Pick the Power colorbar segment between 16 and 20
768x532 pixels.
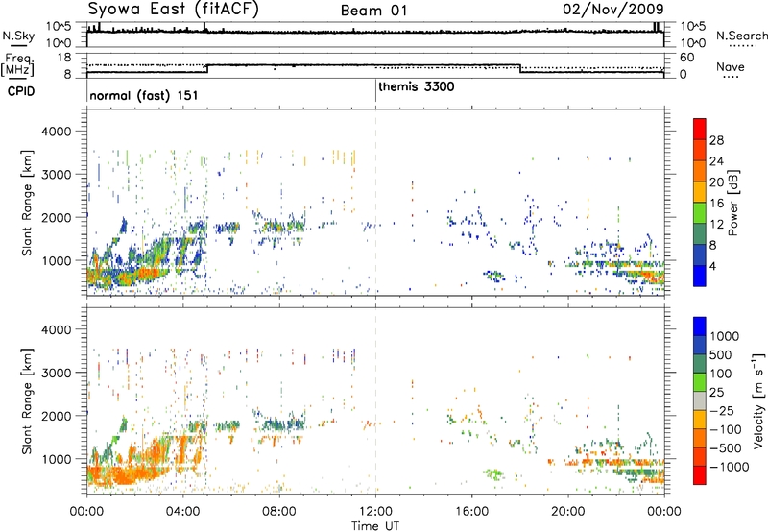point(700,192)
